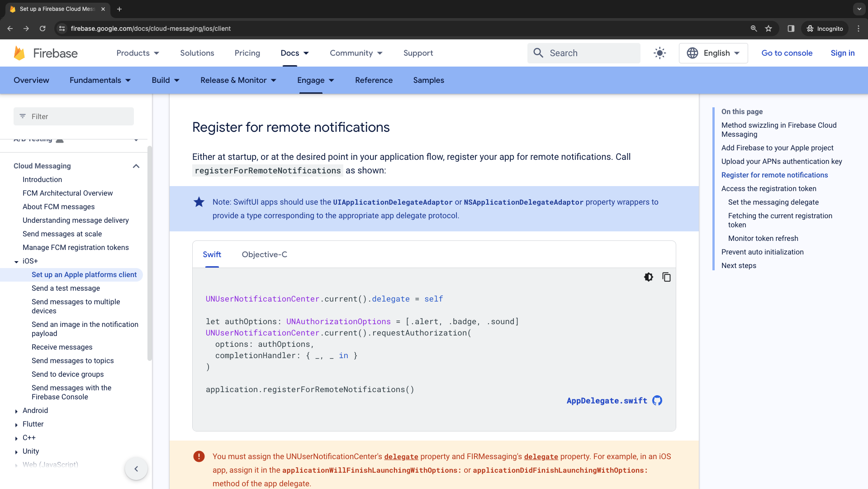
Task: Jump to Monitor token refresh
Action: coord(763,239)
